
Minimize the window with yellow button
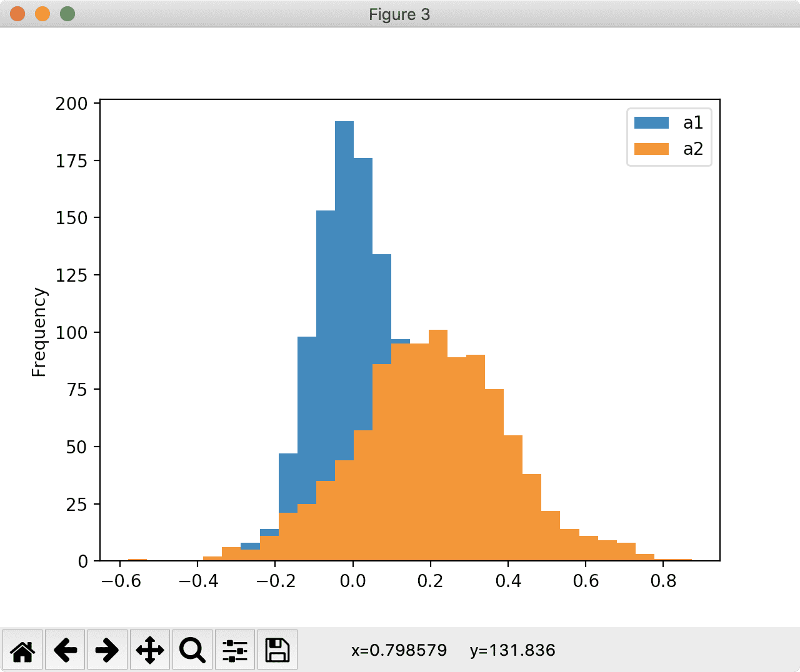coord(42,14)
